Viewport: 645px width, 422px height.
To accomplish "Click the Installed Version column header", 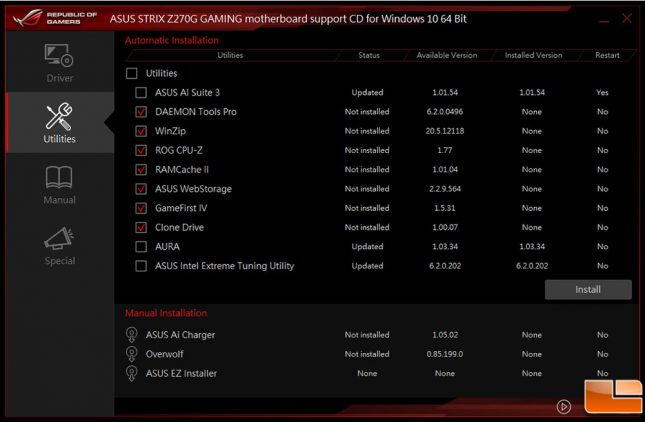I will (533, 55).
